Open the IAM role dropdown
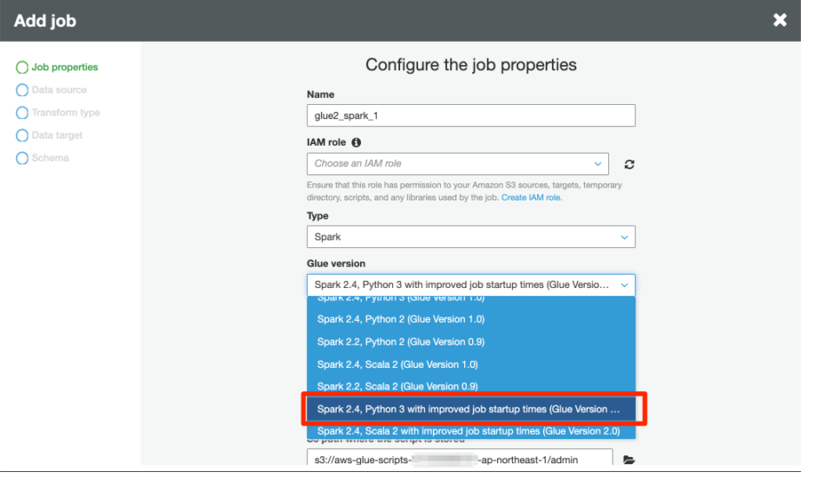833x504 pixels. 457,164
